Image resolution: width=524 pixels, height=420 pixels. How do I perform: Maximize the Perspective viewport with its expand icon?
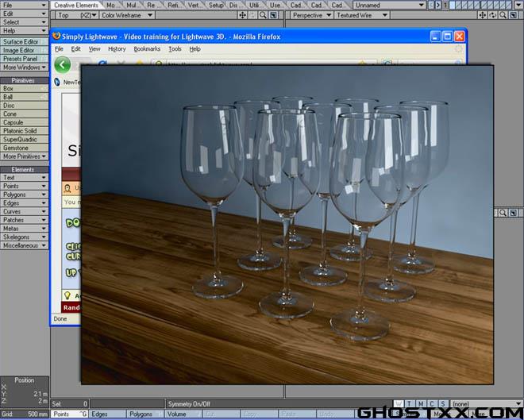tap(514, 15)
